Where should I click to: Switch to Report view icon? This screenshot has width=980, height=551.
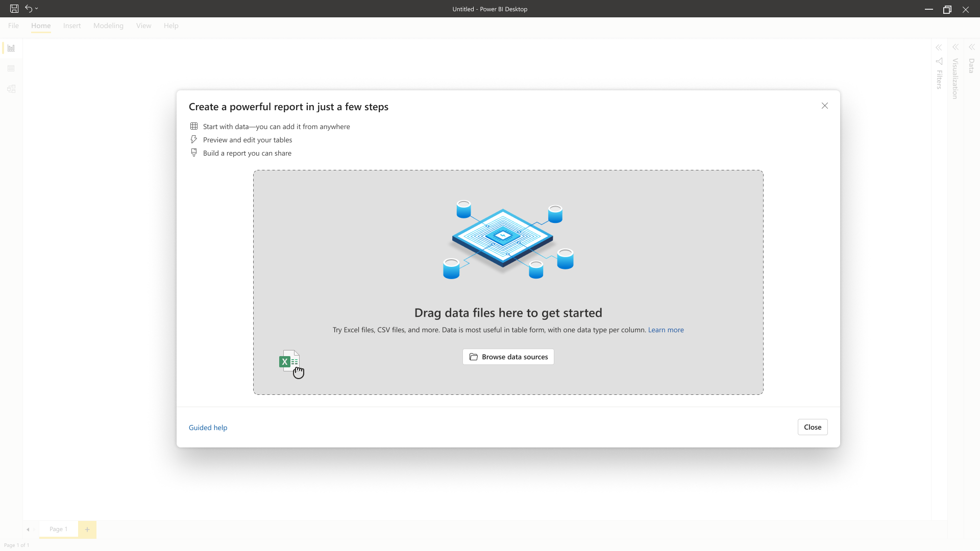[11, 48]
